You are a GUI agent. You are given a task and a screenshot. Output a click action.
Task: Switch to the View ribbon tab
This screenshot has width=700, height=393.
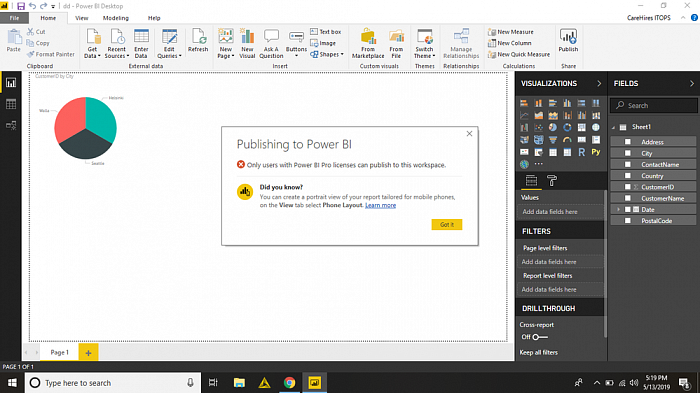[x=82, y=18]
